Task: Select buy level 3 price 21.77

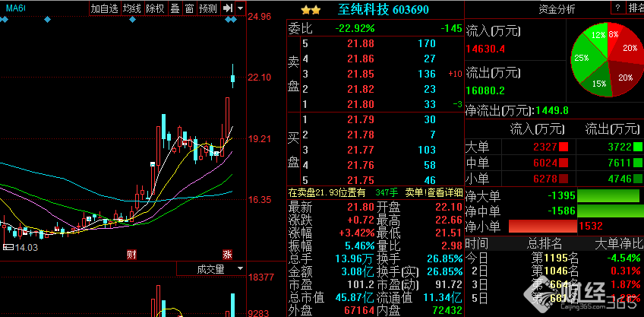Action: click(x=361, y=150)
